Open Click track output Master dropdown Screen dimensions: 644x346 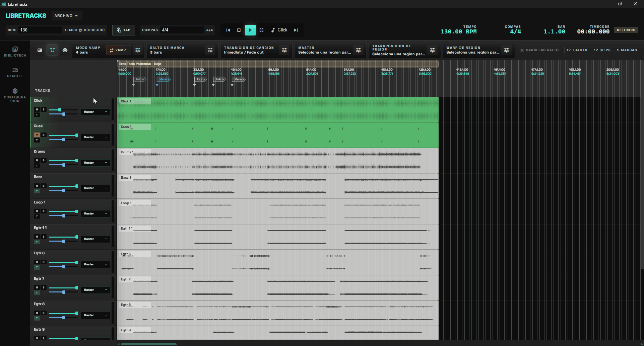95,112
